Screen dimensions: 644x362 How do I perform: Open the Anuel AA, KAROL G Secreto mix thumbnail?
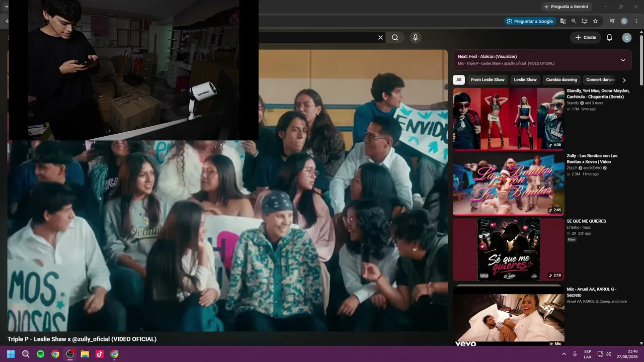(x=508, y=317)
